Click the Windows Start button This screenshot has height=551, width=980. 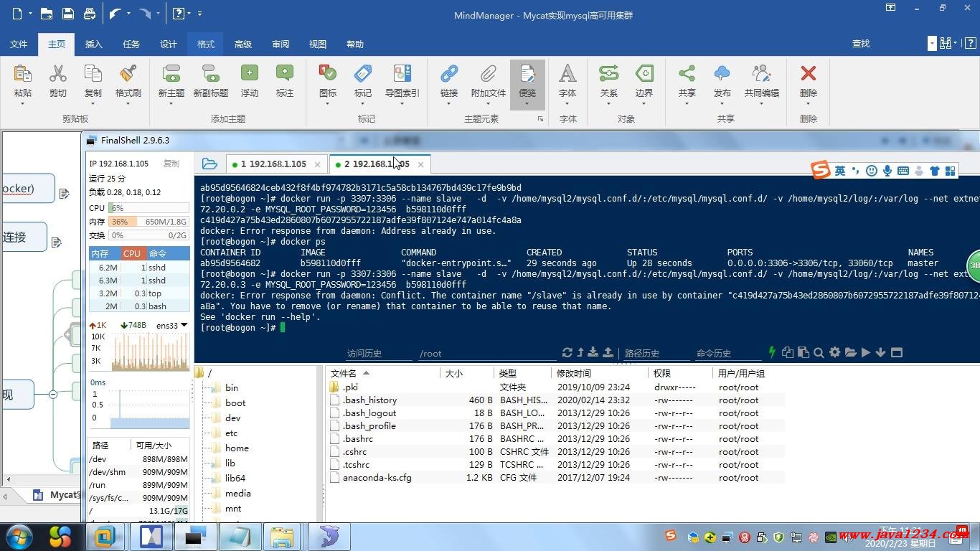19,536
